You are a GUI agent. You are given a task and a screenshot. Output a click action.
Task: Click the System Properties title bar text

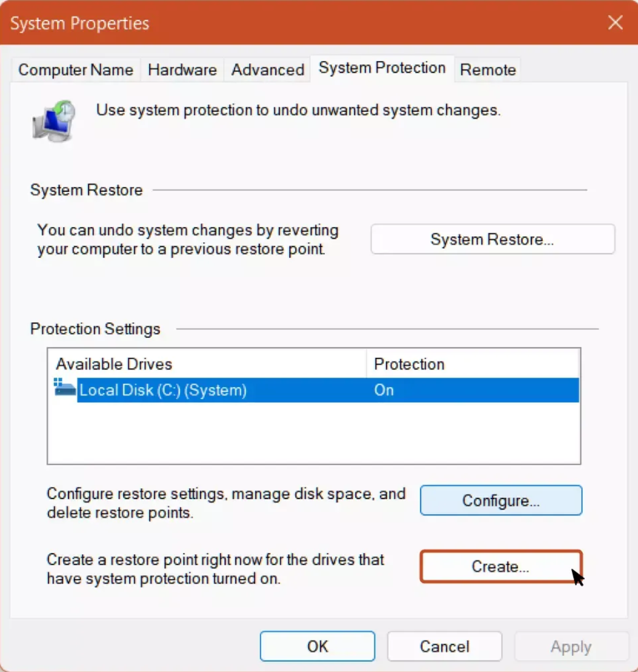pos(80,23)
